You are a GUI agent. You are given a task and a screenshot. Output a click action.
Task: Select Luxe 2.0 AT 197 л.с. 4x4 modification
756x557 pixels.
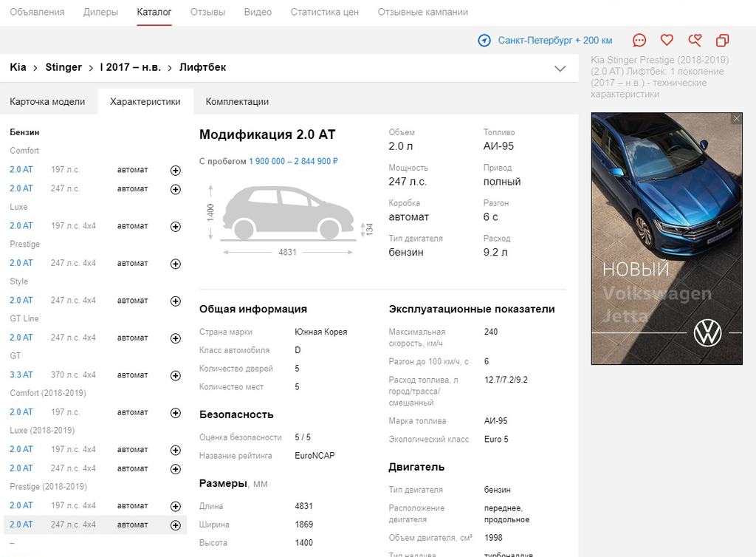click(x=21, y=226)
